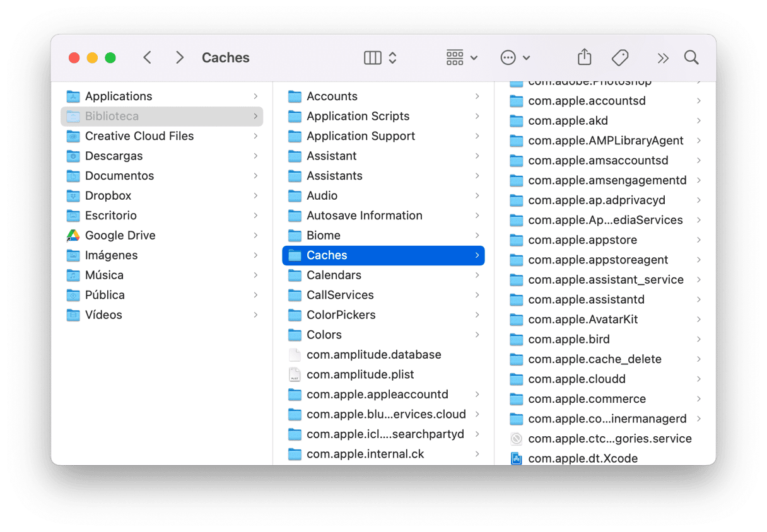Click the com.apple.ctc…gories.service blocked icon

coord(517,439)
